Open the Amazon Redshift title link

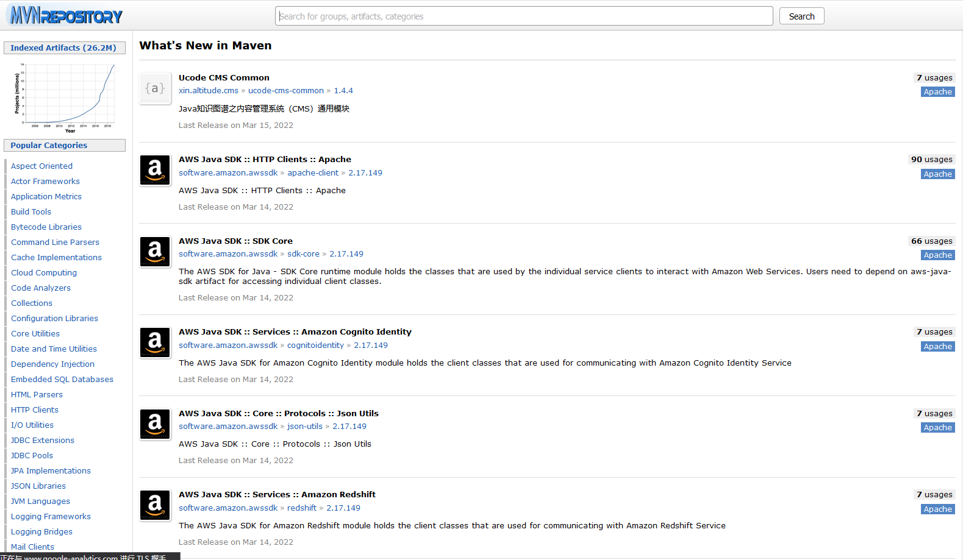[277, 494]
